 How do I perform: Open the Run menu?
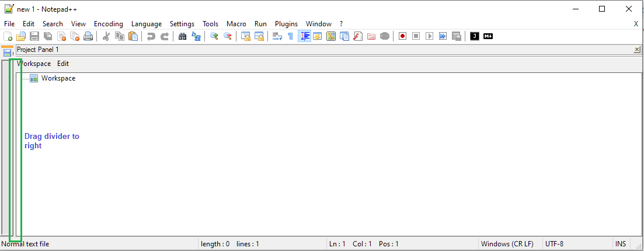261,24
